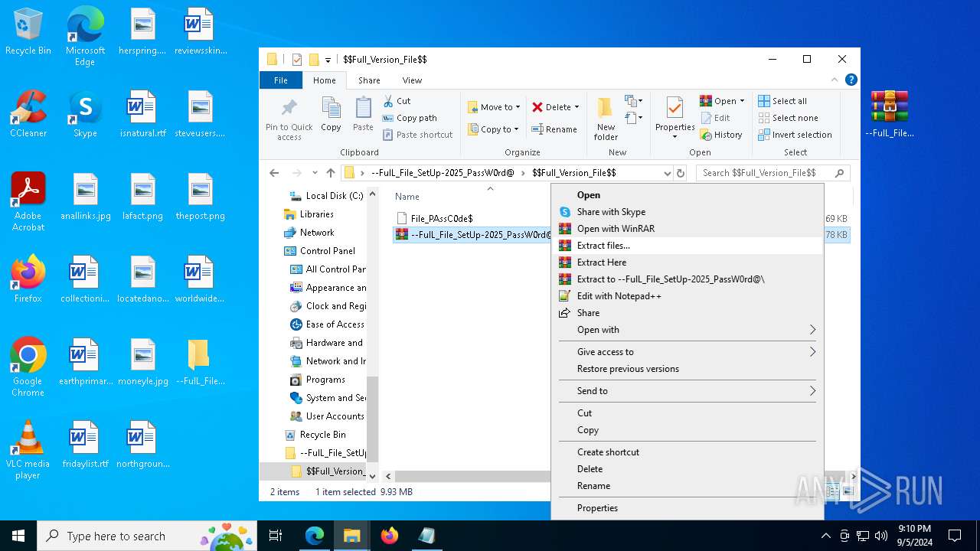Open the Properties ribbon button
Viewport: 980px width, 551px height.
(675, 119)
